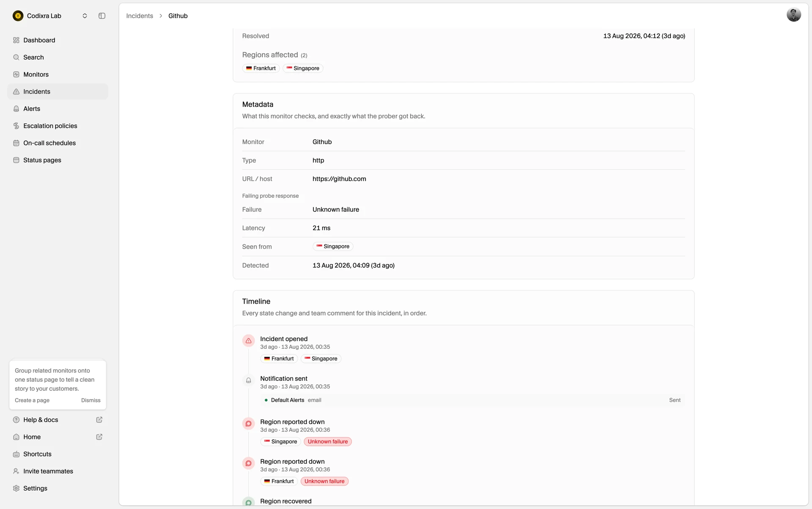The height and width of the screenshot is (509, 812).
Task: Click the https://github.com URL value
Action: point(339,179)
